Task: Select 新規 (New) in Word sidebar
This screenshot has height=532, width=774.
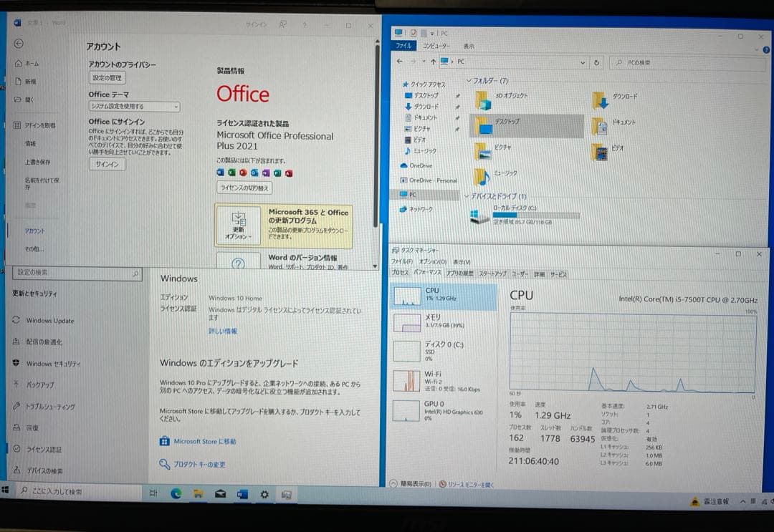Action: pyautogui.click(x=26, y=82)
